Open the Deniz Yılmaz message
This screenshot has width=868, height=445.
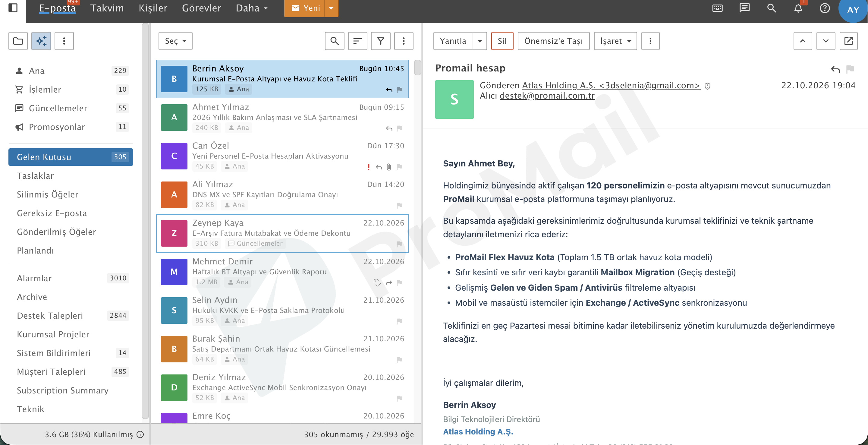282,388
